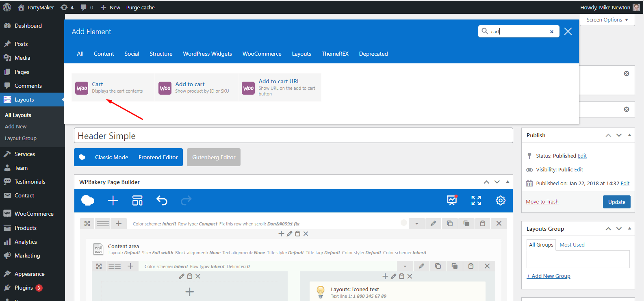644x301 pixels.
Task: Switch to the Social elements tab
Action: 132,54
